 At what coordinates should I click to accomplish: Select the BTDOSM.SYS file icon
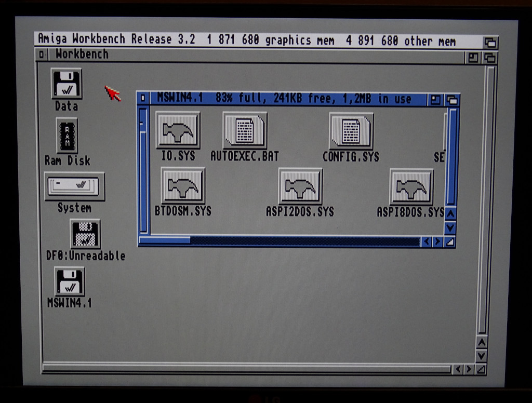[x=182, y=187]
